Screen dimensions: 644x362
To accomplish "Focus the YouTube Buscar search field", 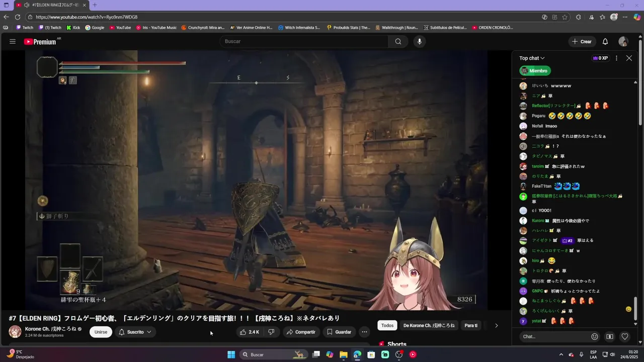I will tap(303, 41).
